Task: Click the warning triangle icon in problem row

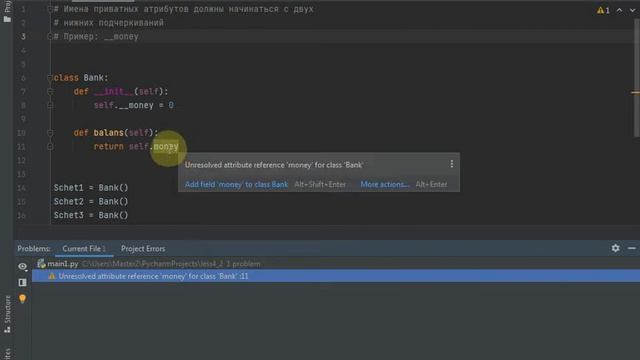Action: [52, 276]
